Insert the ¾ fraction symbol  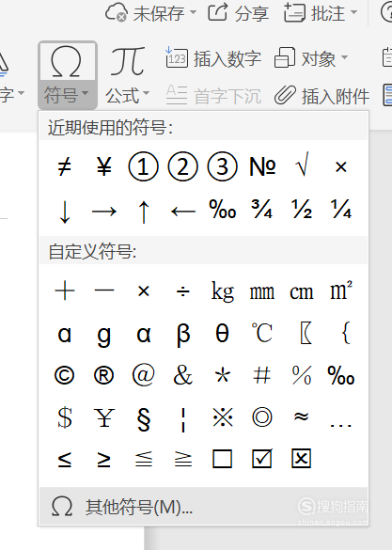(262, 209)
